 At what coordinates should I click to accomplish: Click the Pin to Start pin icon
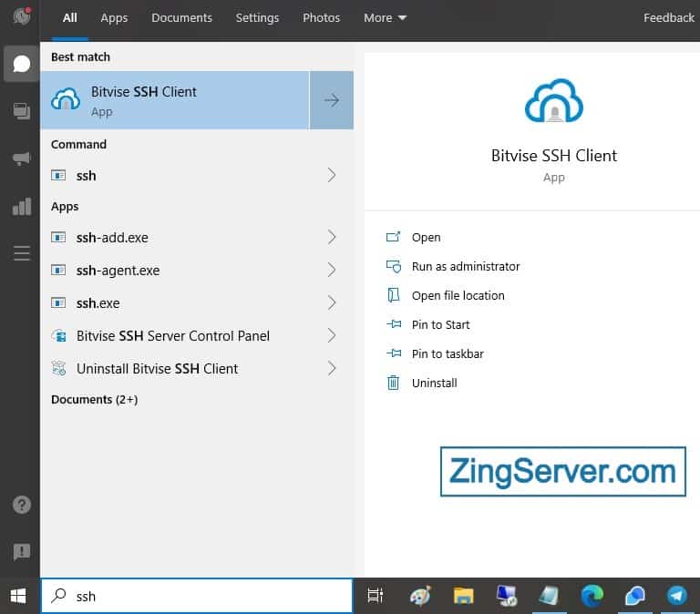pos(394,324)
